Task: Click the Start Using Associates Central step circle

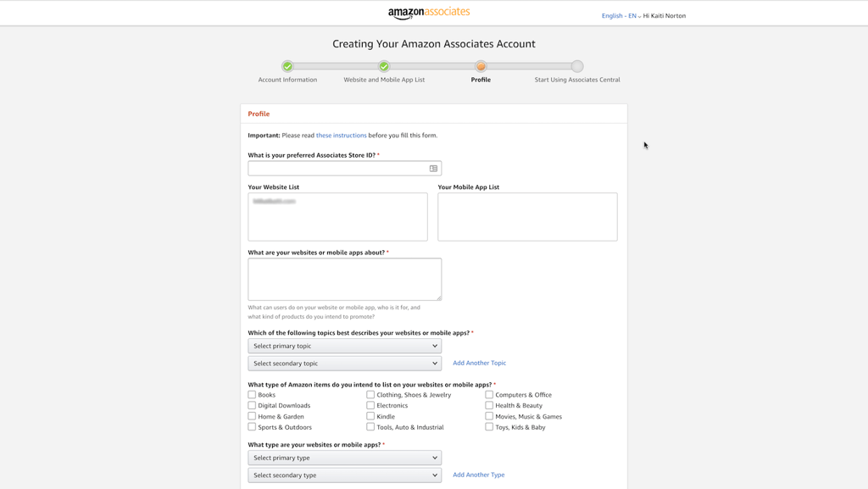Action: [x=577, y=66]
